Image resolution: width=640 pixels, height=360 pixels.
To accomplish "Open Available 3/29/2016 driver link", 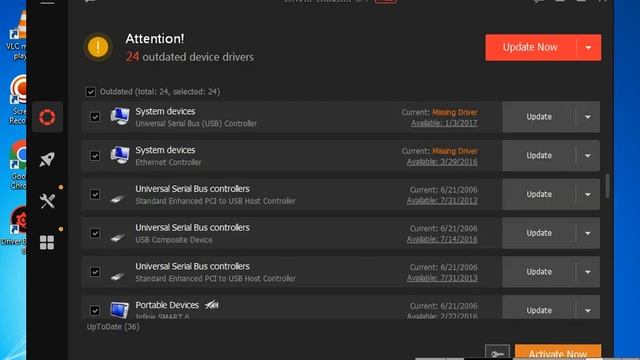I will click(442, 162).
